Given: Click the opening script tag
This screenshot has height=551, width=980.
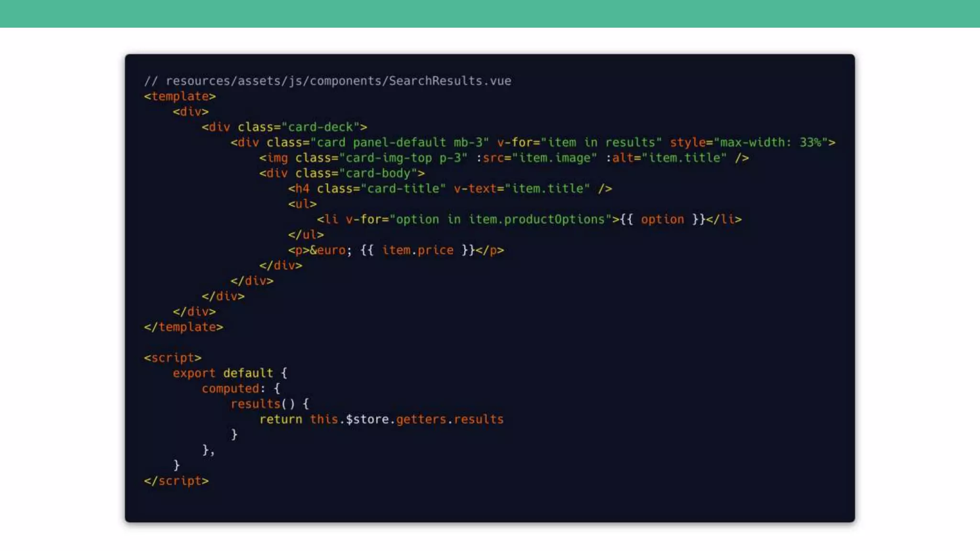Looking at the screenshot, I should [x=172, y=358].
